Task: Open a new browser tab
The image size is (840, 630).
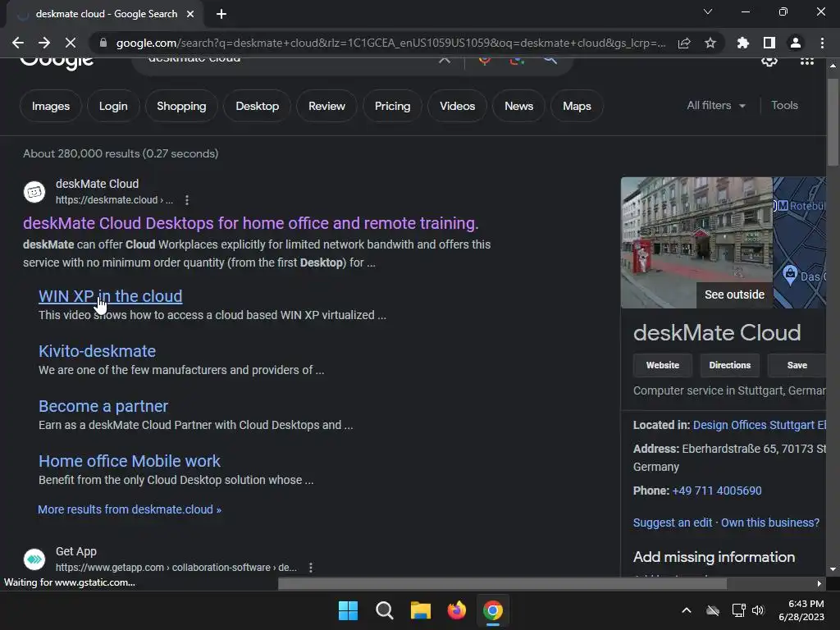Action: (x=221, y=14)
